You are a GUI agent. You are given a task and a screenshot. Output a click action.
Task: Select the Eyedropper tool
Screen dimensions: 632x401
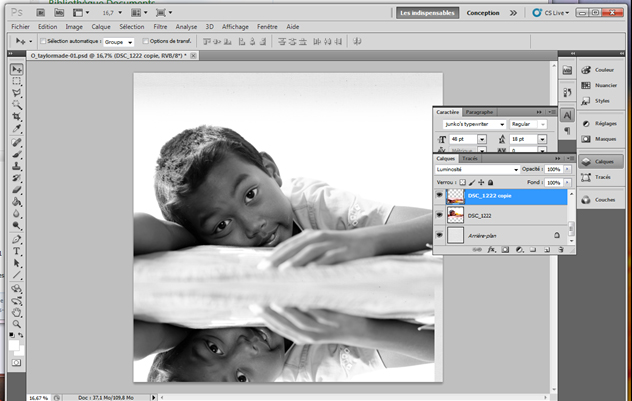tap(17, 129)
